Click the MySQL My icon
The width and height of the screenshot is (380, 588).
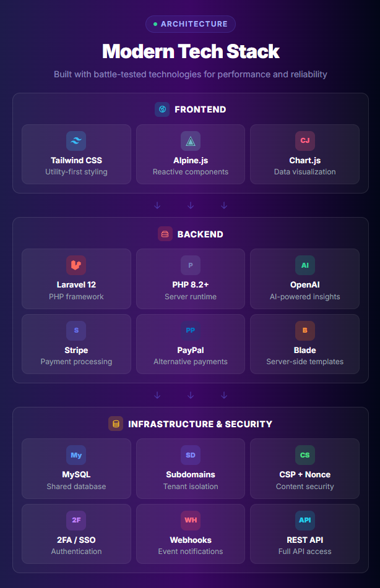coord(76,455)
